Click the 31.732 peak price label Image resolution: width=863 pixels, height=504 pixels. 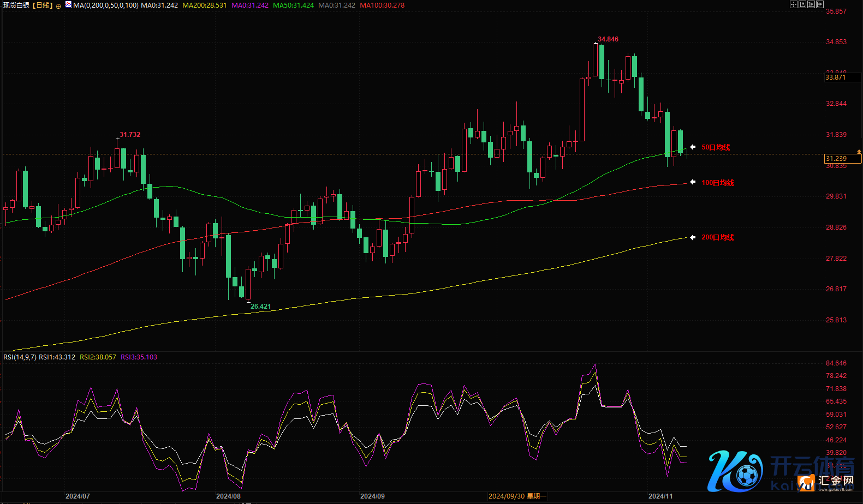pos(130,135)
